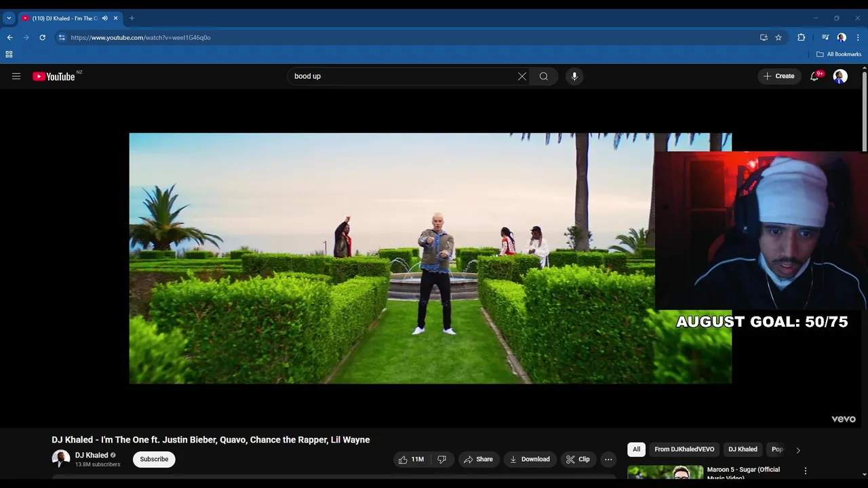Like the video (11M)
The image size is (868, 488).
[x=411, y=459]
